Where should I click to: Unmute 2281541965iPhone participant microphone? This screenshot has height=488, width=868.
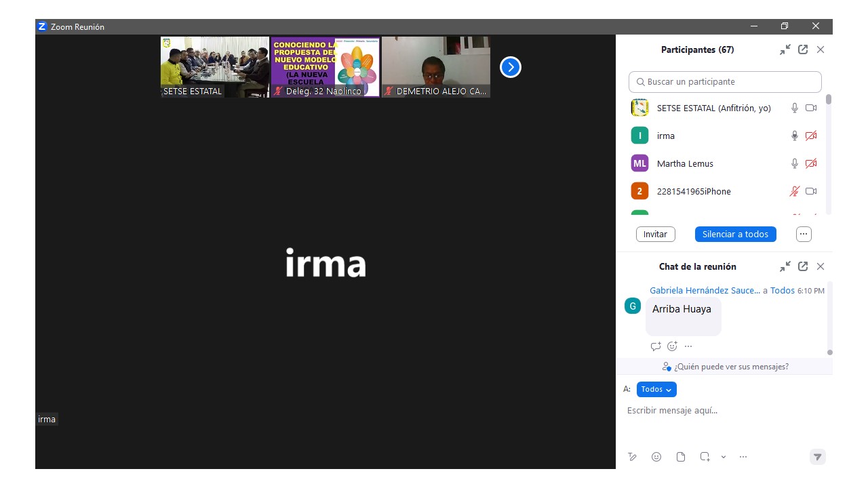tap(795, 191)
